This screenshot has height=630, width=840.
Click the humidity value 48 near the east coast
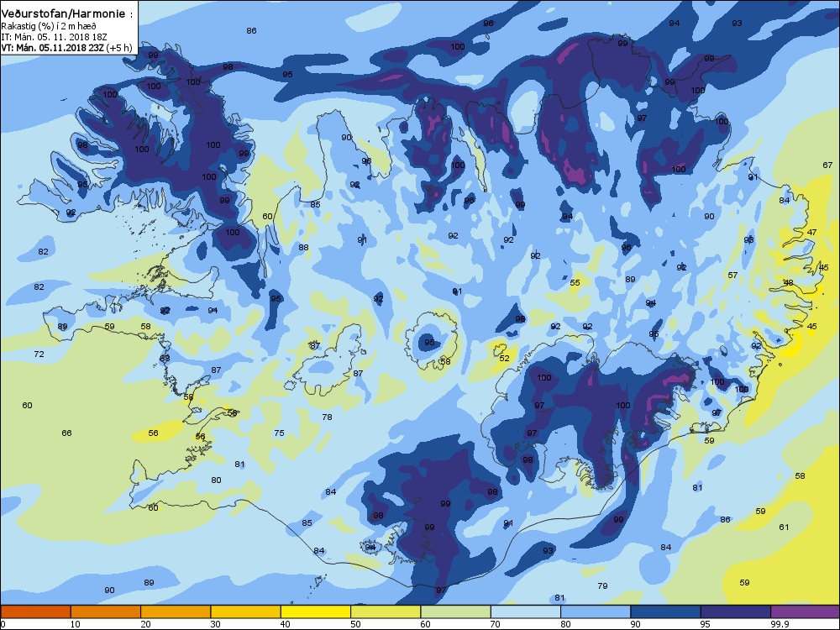point(788,283)
